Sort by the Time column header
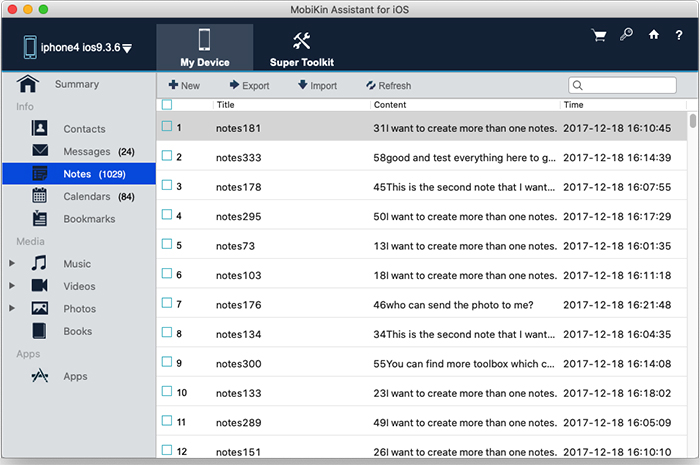 [x=573, y=105]
